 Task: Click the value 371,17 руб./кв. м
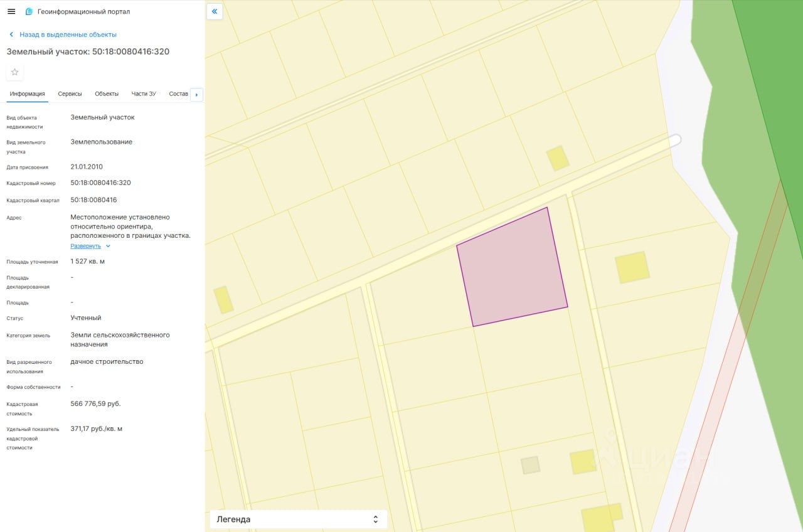tap(96, 428)
